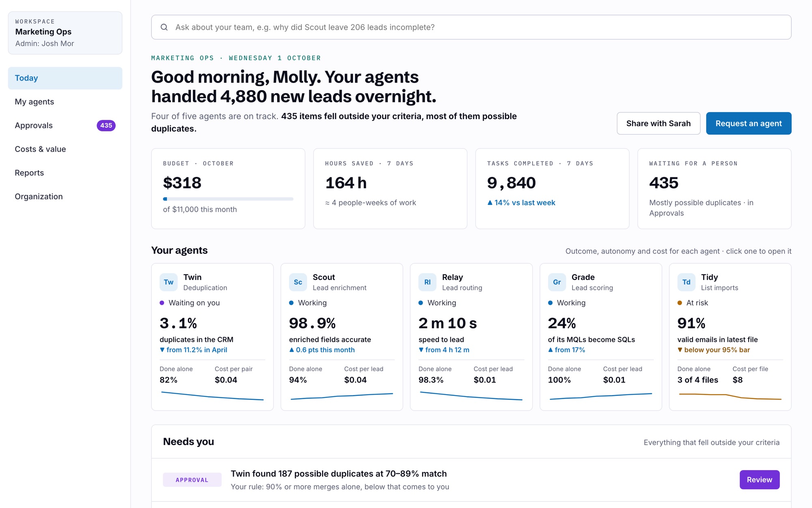The image size is (812, 508).
Task: Click Twin's cost trend sparkline
Action: pyautogui.click(x=212, y=396)
